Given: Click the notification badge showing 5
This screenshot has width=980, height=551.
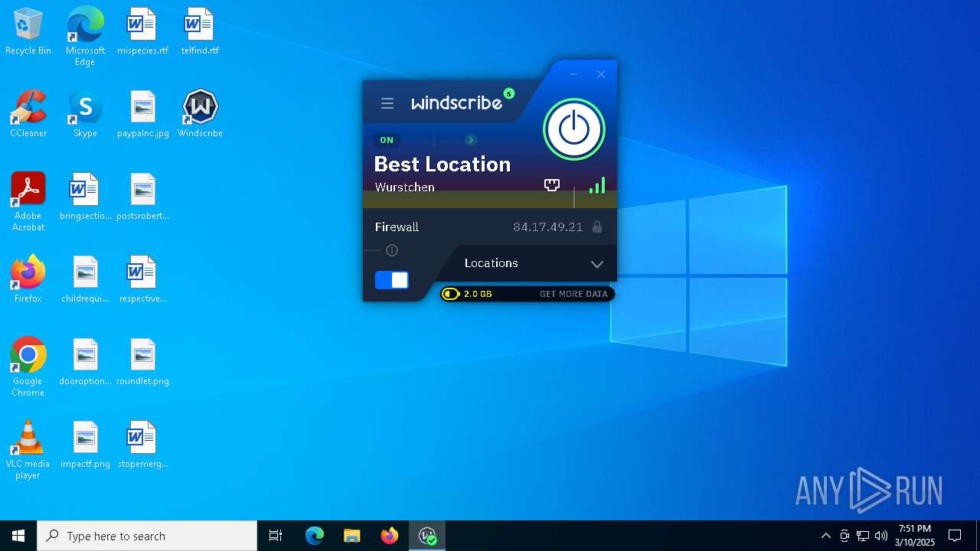Looking at the screenshot, I should pyautogui.click(x=509, y=93).
